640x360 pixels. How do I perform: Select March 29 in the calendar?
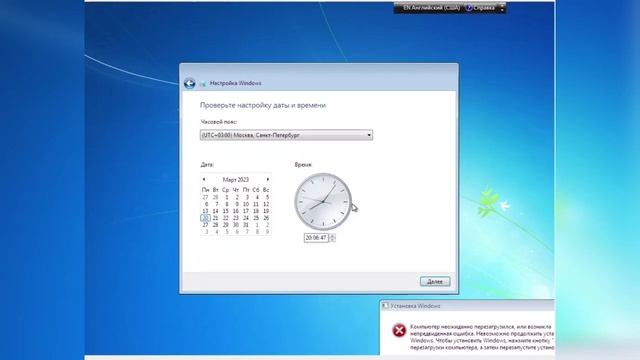[x=225, y=225]
